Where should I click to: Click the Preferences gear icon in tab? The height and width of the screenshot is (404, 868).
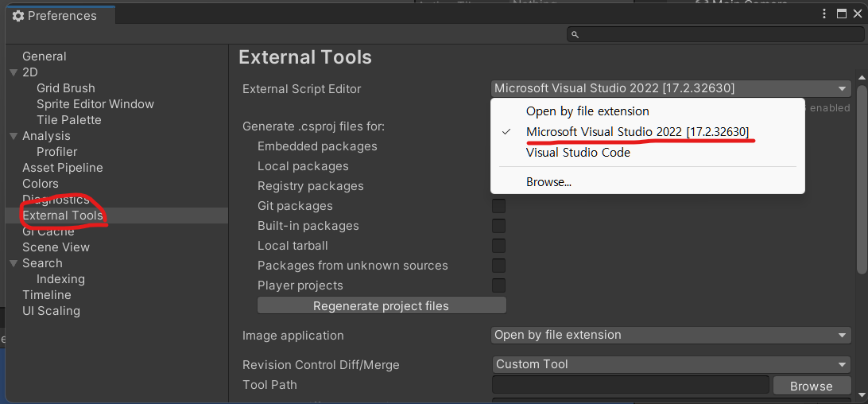click(x=17, y=16)
